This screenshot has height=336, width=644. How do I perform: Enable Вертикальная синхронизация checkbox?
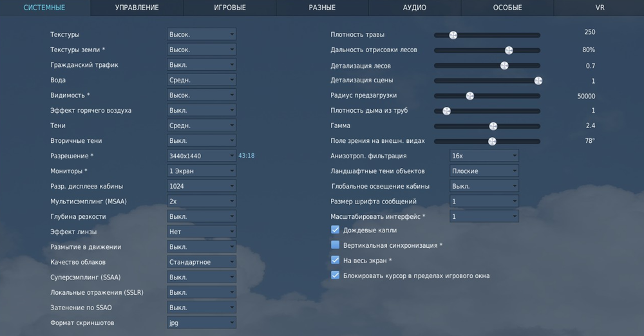point(335,245)
